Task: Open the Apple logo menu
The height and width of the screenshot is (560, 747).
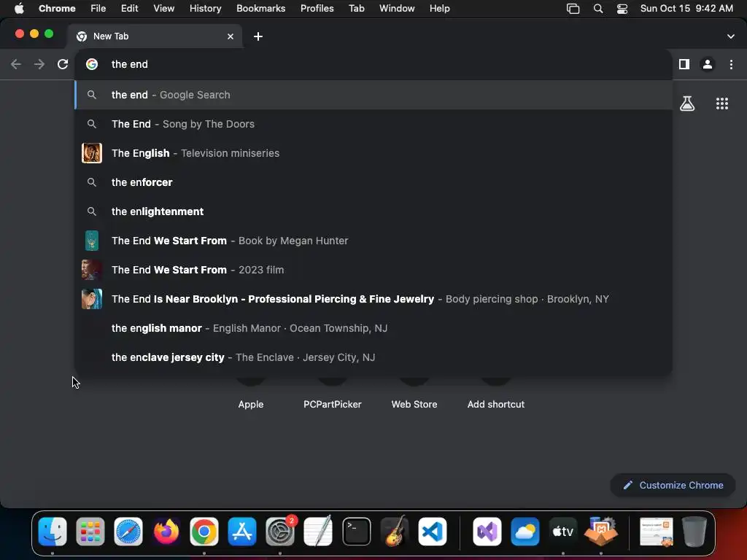Action: click(x=19, y=9)
